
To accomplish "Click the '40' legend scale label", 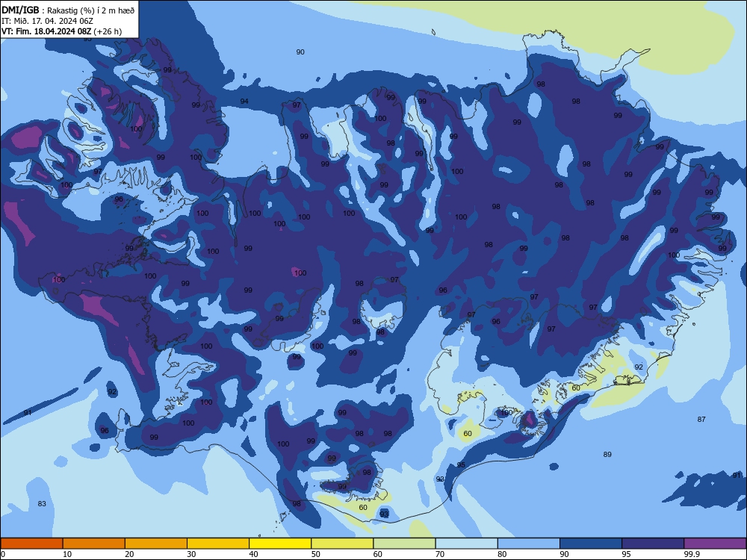I will [x=253, y=554].
